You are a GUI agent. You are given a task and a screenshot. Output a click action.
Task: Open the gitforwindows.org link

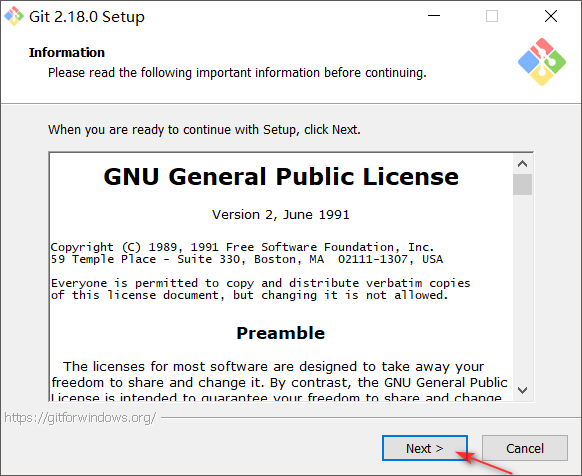80,418
